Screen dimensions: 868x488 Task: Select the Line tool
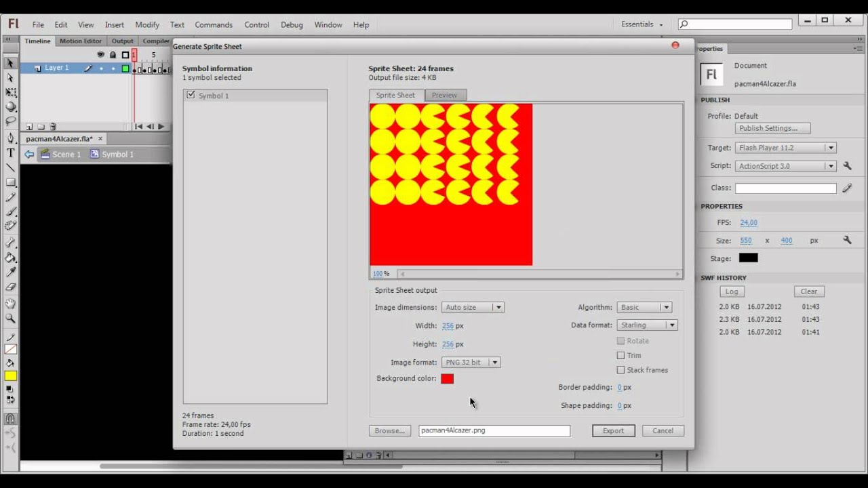[10, 167]
